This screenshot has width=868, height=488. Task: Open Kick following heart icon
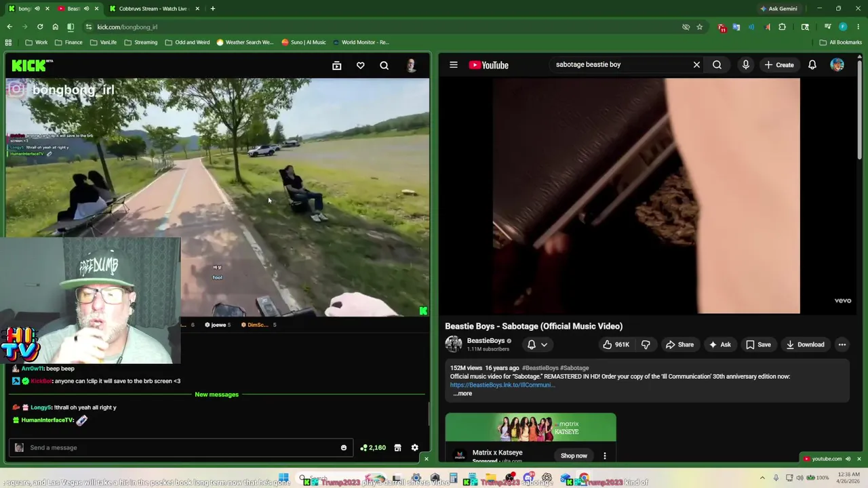click(361, 66)
